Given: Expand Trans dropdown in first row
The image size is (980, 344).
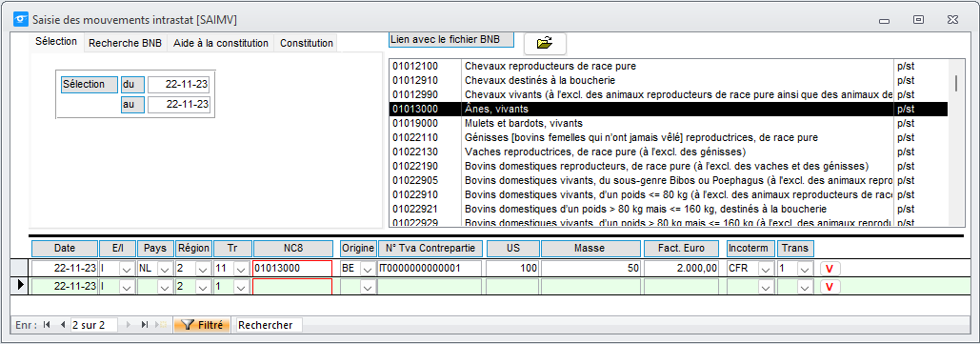Looking at the screenshot, I should (x=805, y=269).
